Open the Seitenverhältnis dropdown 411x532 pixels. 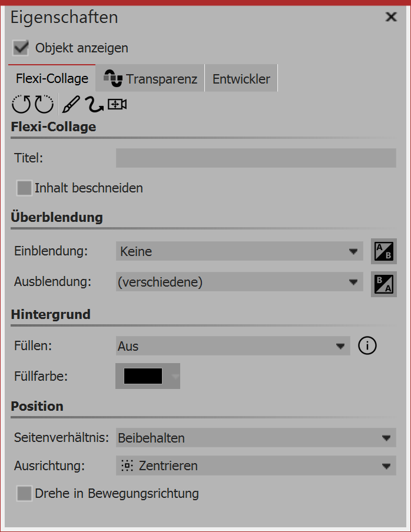click(x=256, y=438)
